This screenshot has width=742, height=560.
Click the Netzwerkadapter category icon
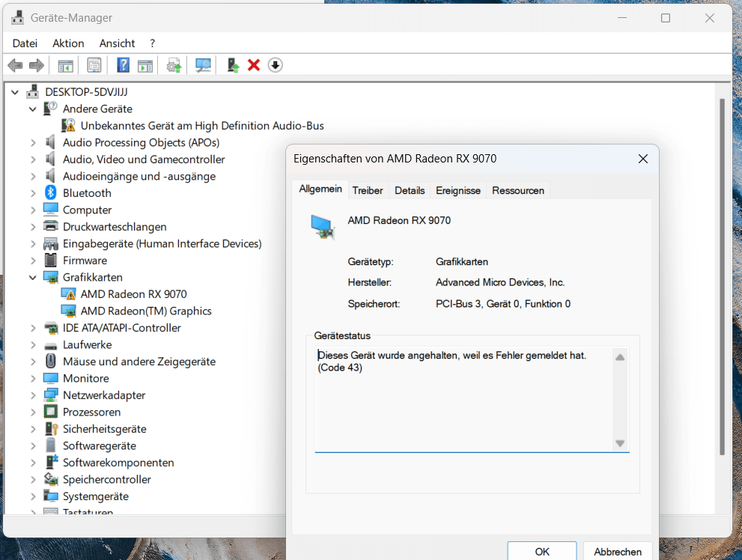tap(51, 395)
